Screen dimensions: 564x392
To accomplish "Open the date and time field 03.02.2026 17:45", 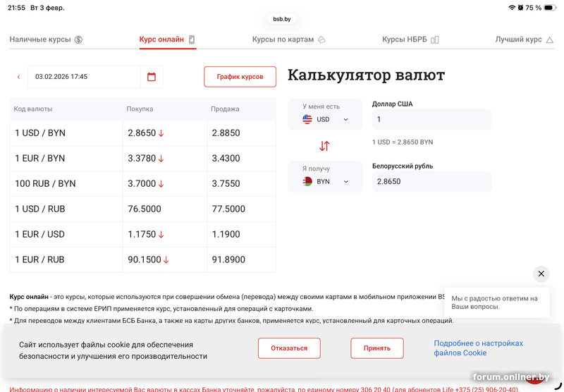I will click(85, 77).
